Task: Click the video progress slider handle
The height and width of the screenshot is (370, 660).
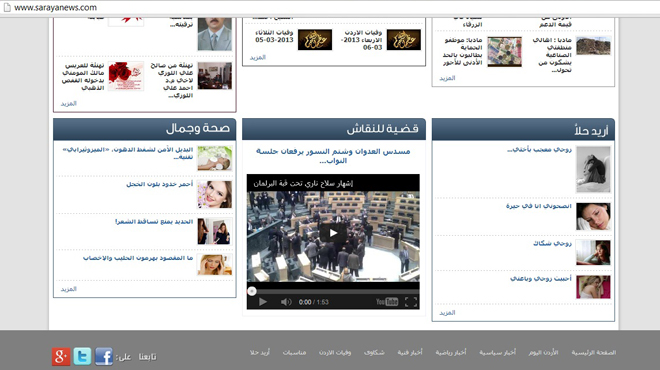Action: [252, 291]
